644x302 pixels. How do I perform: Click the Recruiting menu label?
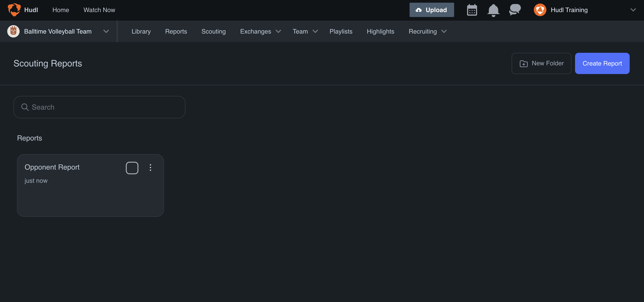point(423,32)
